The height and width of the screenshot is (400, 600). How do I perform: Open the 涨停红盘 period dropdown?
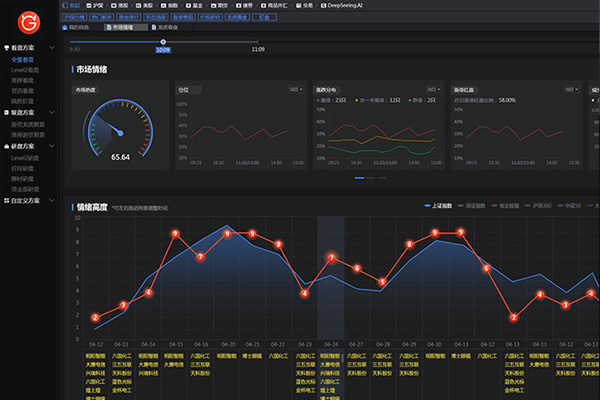(x=570, y=89)
